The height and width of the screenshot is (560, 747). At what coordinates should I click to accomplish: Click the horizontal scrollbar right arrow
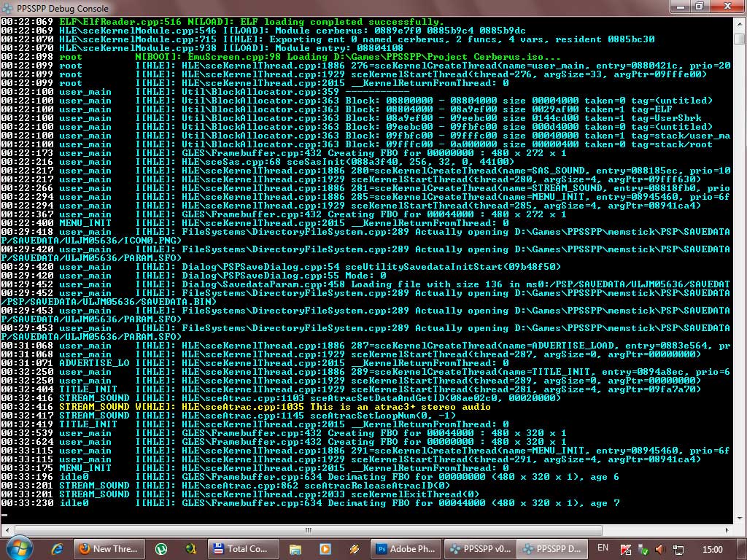point(727,530)
